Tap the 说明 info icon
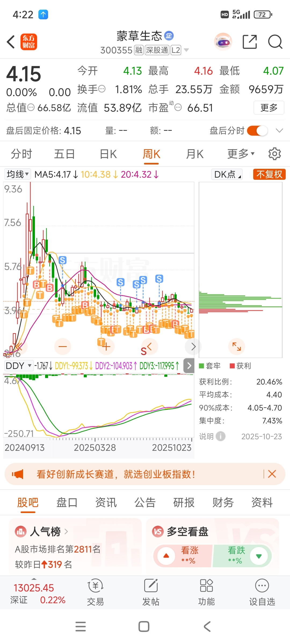The image size is (290, 644). pos(220,436)
